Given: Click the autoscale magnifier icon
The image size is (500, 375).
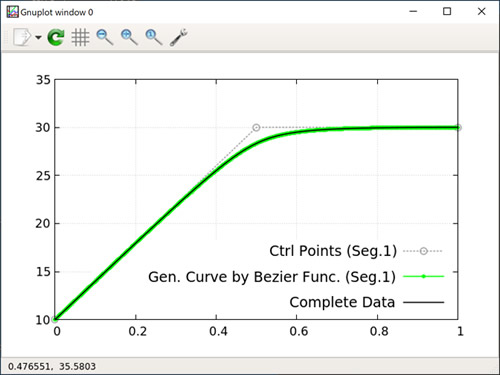Looking at the screenshot, I should (x=154, y=37).
